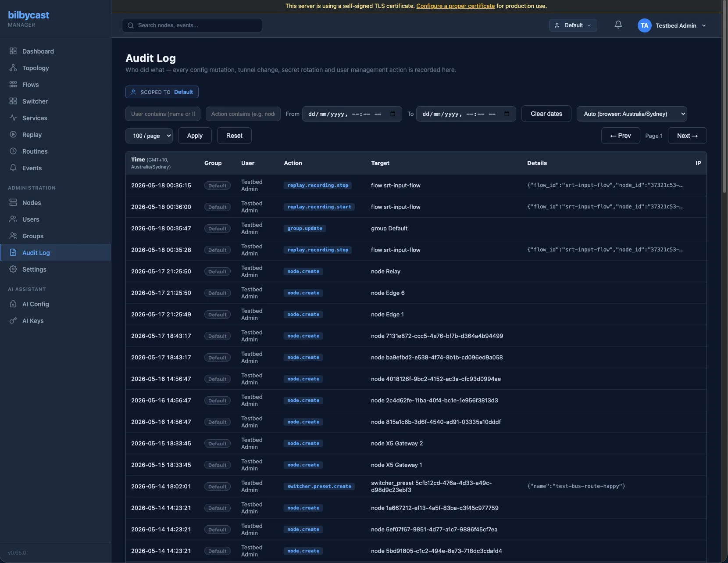Open the Default group scope dropdown
Viewport: 728px width, 563px height.
(x=573, y=25)
